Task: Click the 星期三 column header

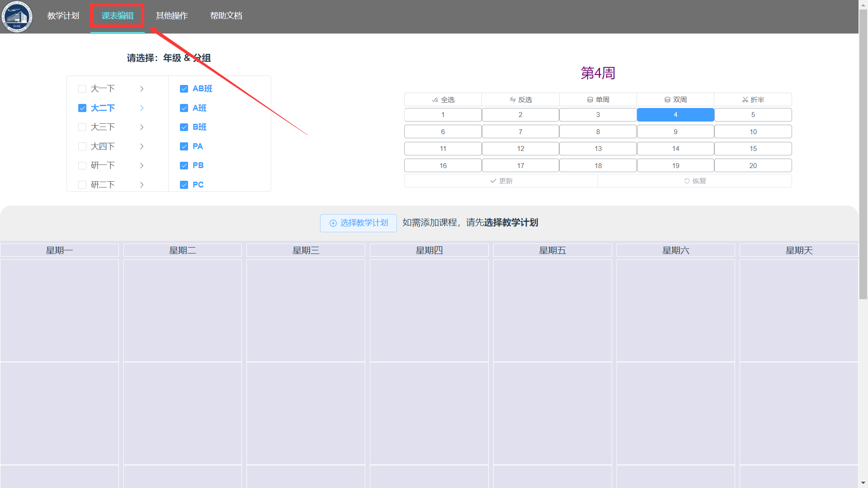Action: 306,250
